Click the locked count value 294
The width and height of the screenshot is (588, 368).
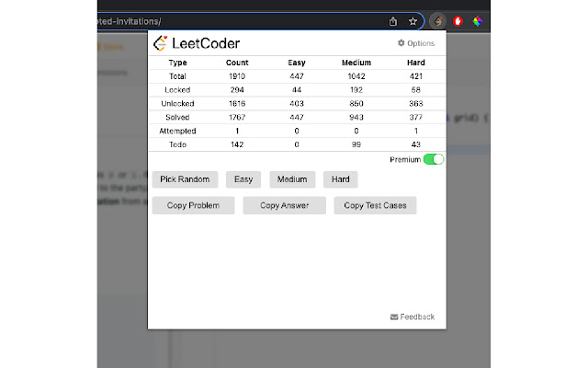point(237,90)
